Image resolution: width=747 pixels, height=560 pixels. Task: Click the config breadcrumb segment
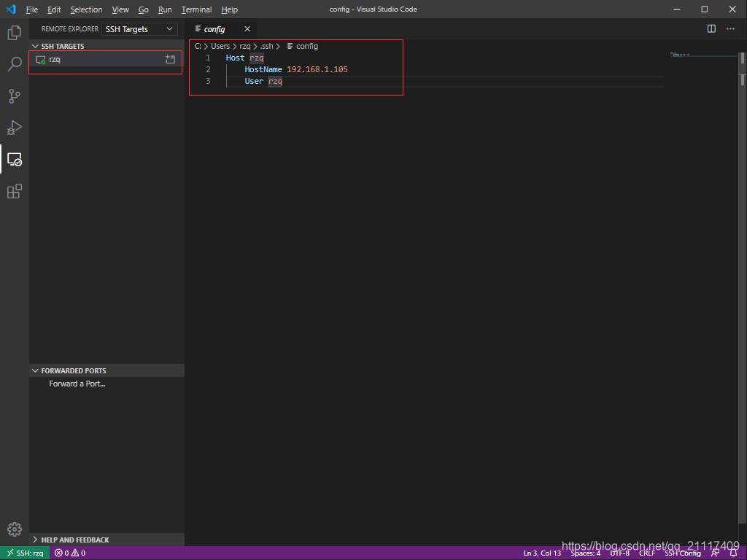(303, 46)
